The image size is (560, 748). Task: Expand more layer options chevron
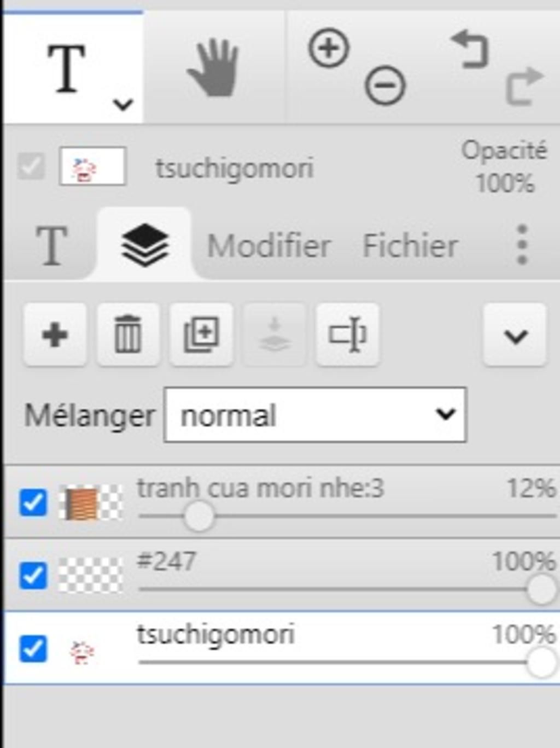[x=515, y=335]
